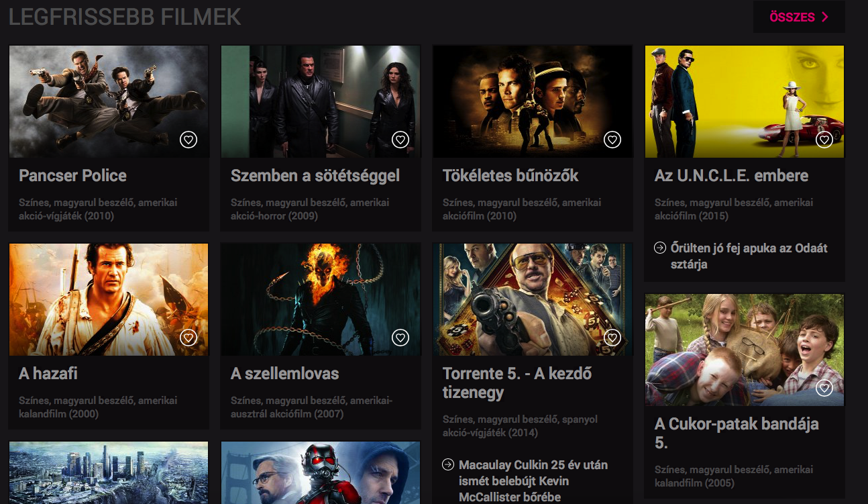Favorite Pancser Police with heart icon
The height and width of the screenshot is (504, 868).
(188, 140)
